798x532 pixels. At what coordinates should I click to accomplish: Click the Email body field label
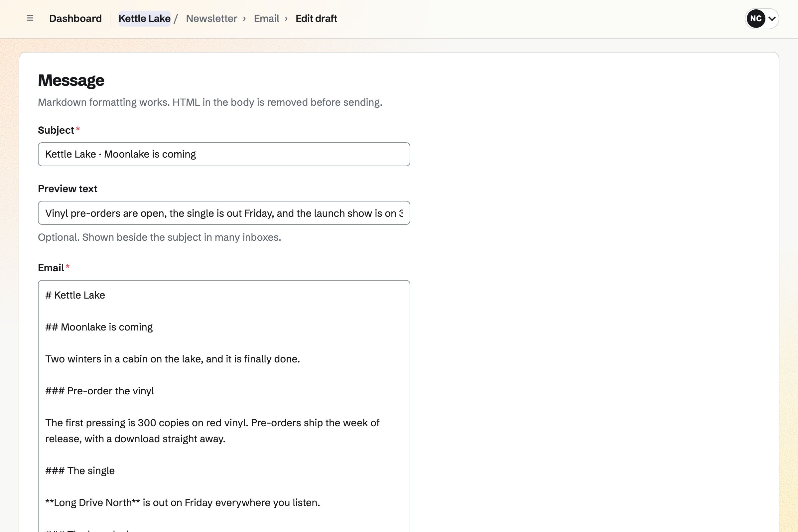(x=51, y=268)
